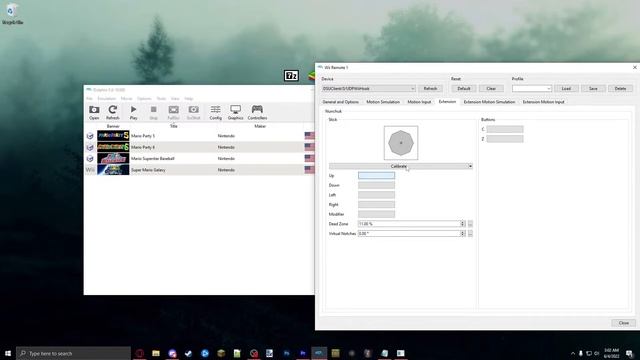Open the Graphics settings icon

pyautogui.click(x=236, y=112)
